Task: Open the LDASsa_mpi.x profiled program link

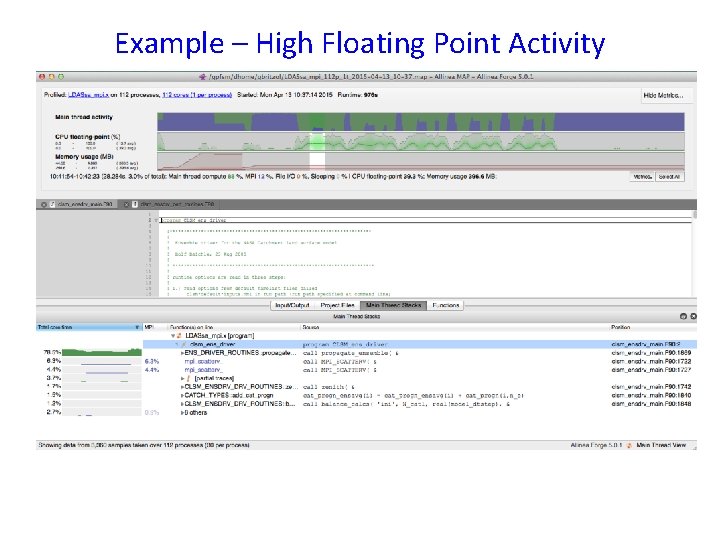Action: point(89,95)
